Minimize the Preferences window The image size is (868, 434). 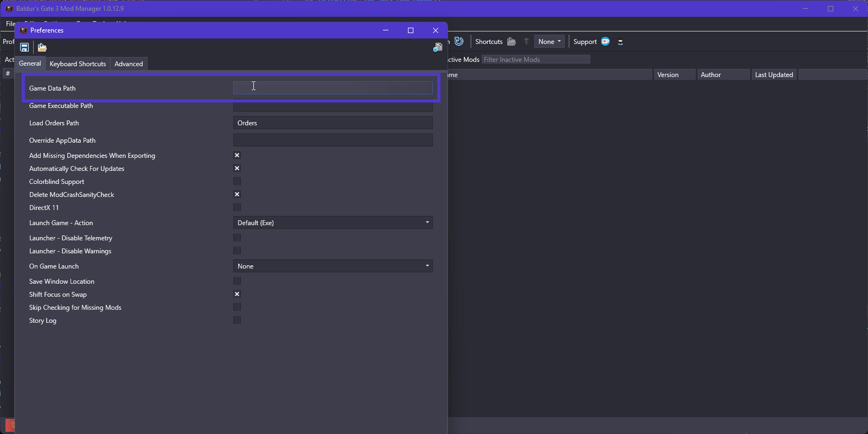[x=386, y=30]
